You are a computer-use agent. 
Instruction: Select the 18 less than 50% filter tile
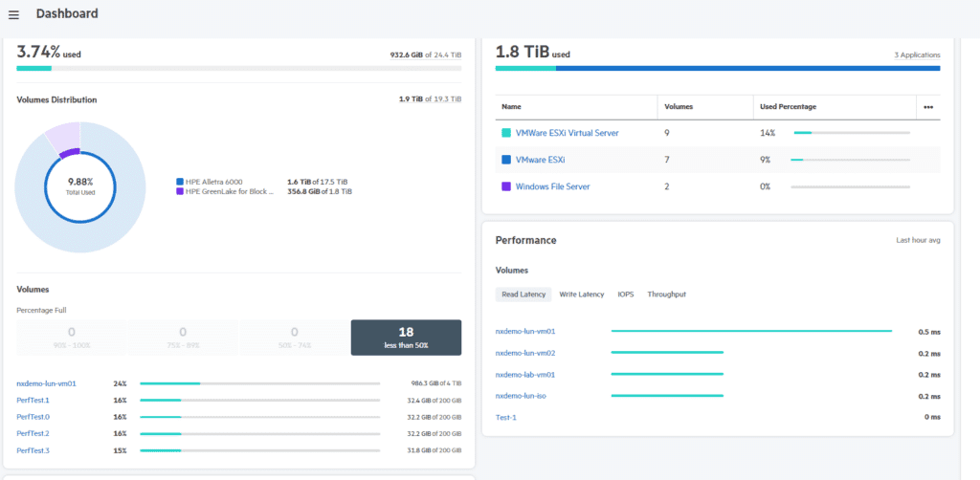406,338
